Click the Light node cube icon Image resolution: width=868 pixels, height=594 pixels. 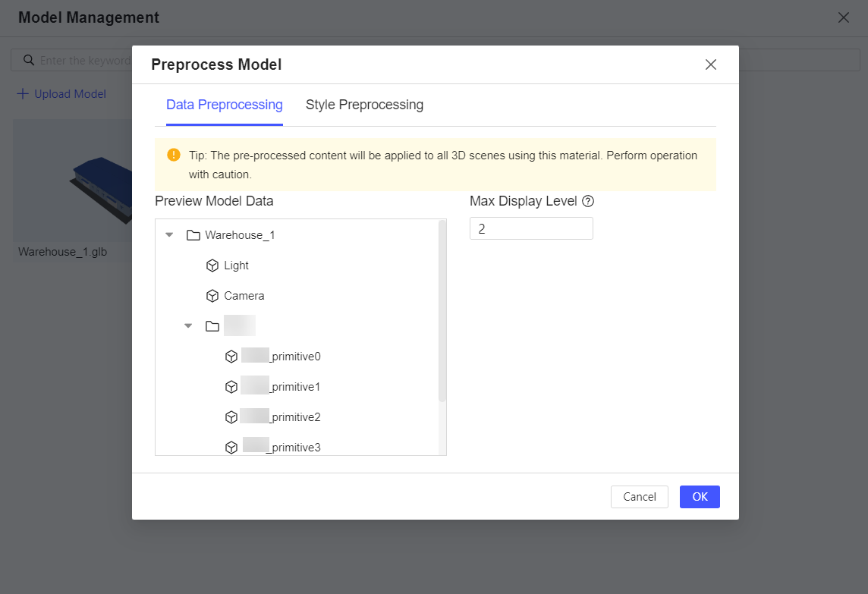click(x=212, y=266)
